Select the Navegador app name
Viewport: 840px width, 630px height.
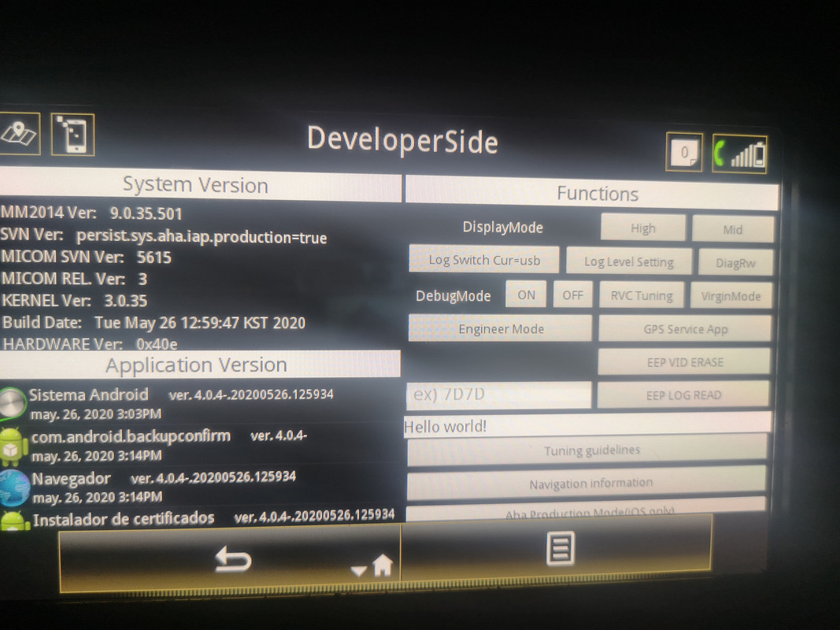pyautogui.click(x=72, y=478)
